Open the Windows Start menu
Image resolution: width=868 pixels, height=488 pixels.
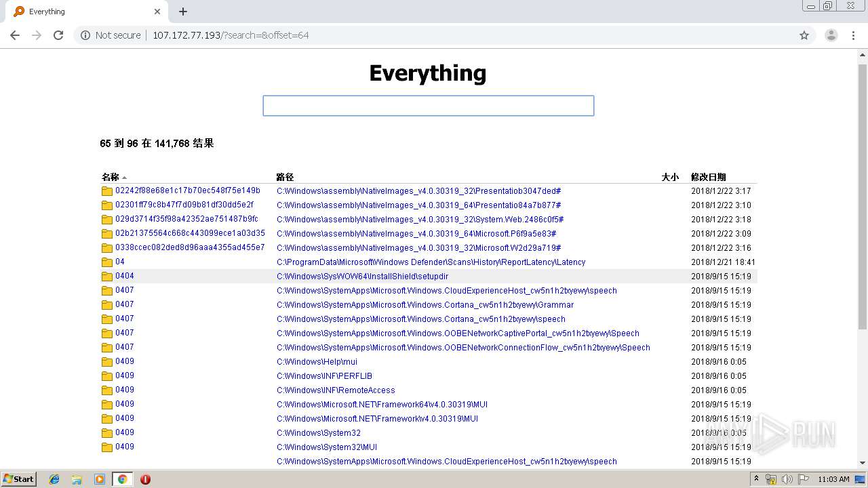tap(19, 479)
